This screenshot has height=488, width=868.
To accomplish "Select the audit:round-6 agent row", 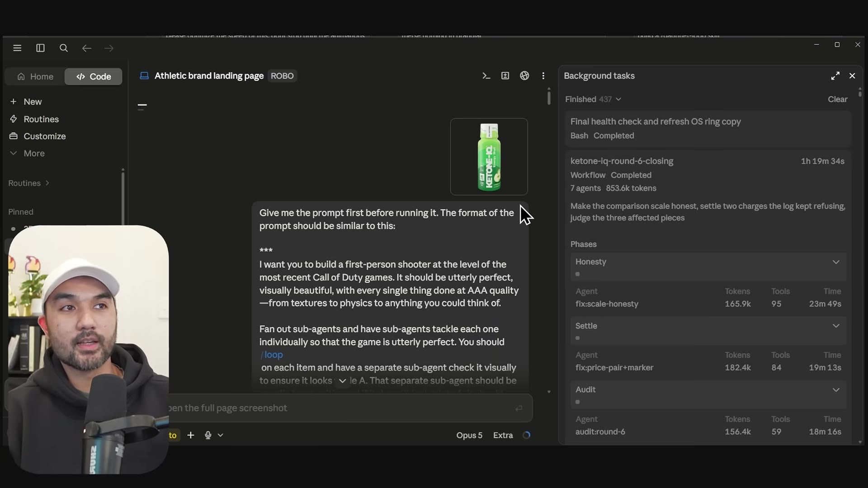I will [708, 432].
